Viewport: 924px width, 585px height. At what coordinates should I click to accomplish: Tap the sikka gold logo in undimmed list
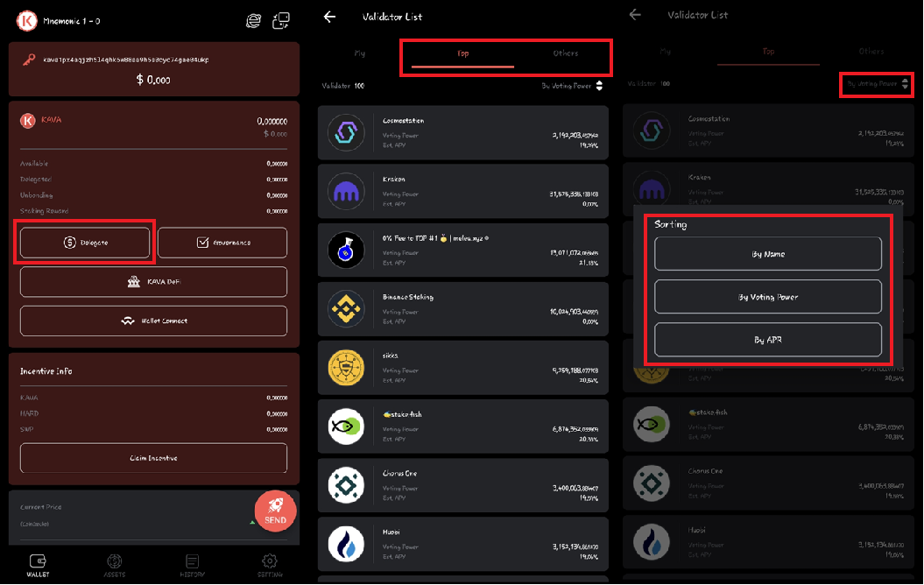click(x=346, y=368)
